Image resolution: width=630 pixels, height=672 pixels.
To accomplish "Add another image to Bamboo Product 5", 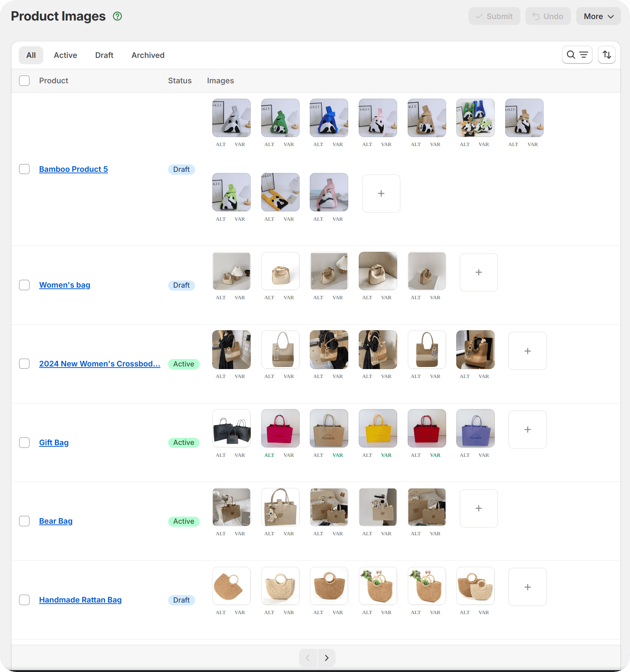I will [x=381, y=193].
